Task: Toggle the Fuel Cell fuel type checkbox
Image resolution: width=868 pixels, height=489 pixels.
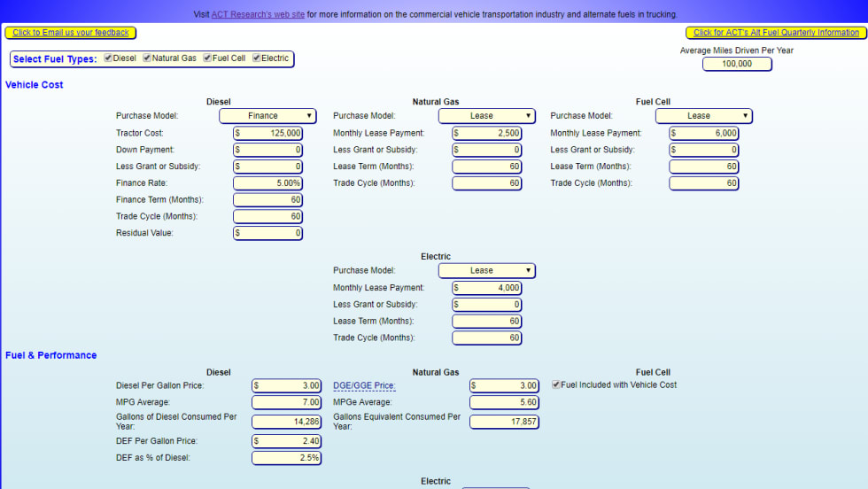Action: [206, 58]
